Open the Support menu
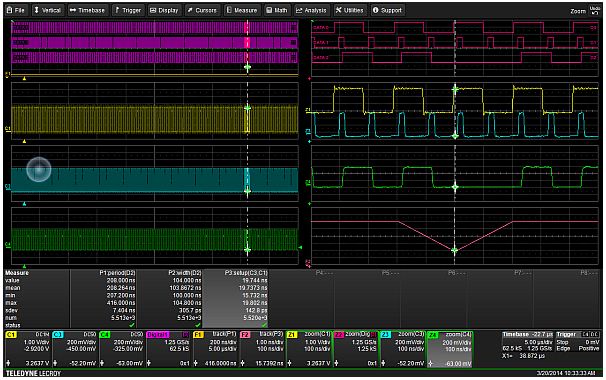Viewport: 606px width, 380px height. point(387,10)
